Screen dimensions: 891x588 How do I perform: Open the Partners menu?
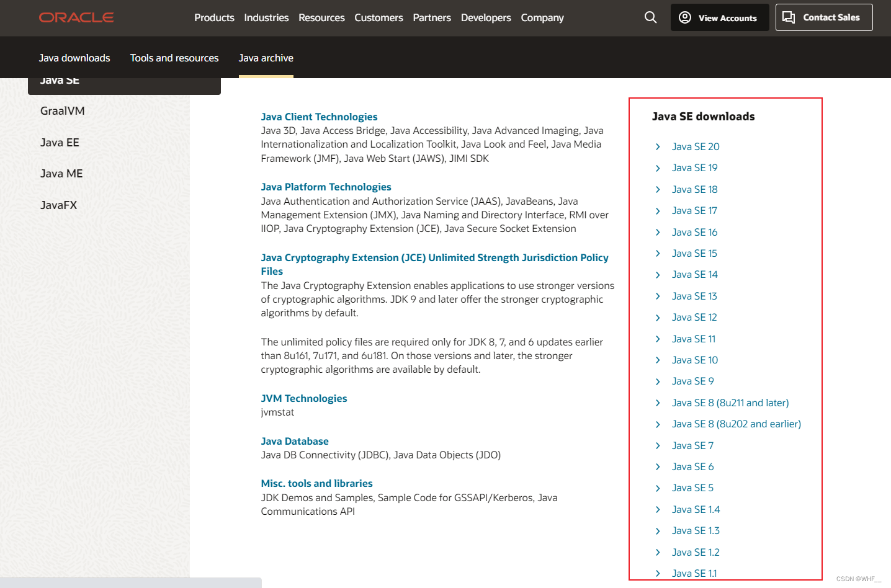(432, 17)
